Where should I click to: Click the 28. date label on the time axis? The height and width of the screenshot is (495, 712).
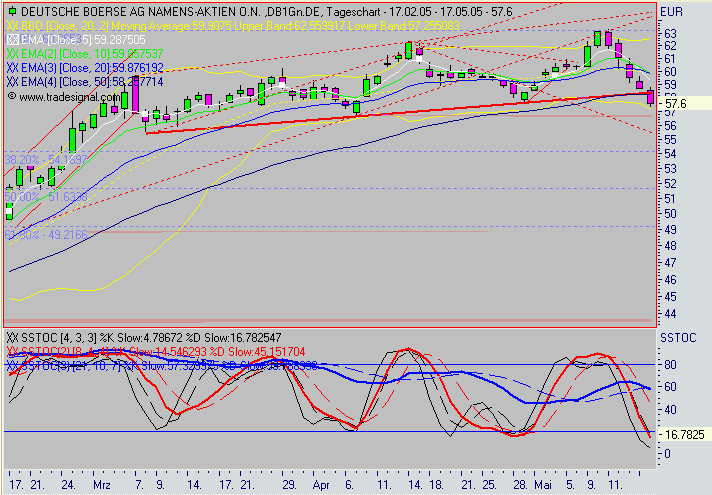point(520,485)
